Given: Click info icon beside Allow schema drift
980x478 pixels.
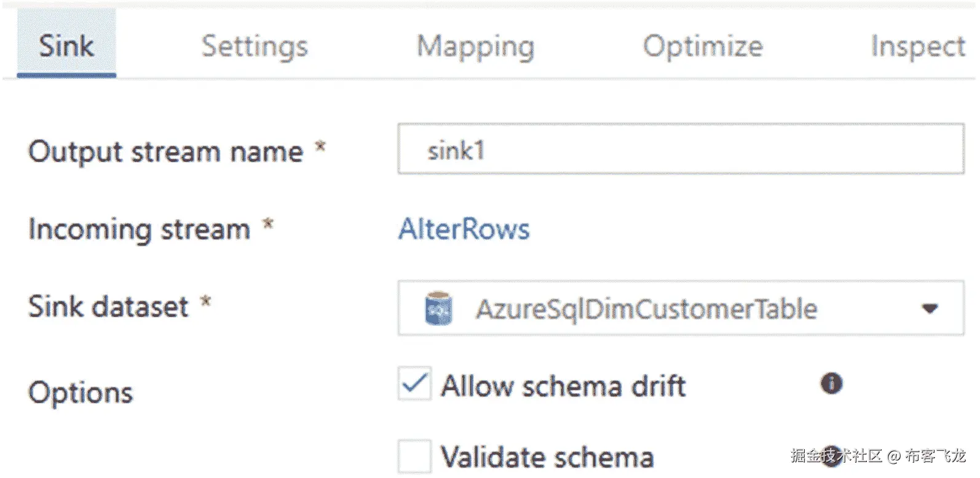Looking at the screenshot, I should point(831,383).
